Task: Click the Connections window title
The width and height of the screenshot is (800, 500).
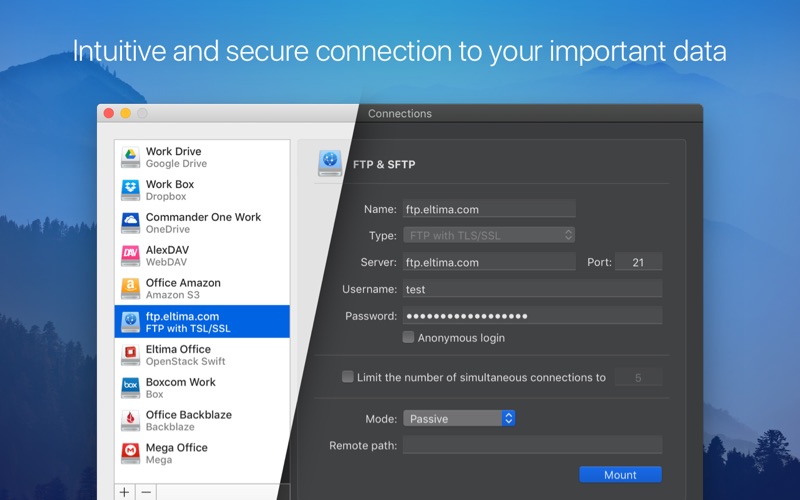Action: (400, 113)
